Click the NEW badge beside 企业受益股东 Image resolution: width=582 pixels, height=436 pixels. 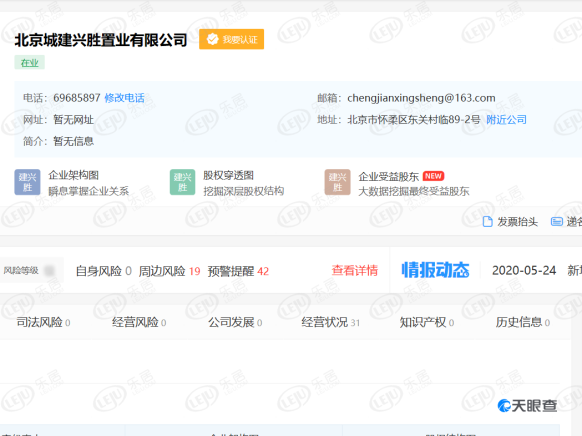click(433, 176)
